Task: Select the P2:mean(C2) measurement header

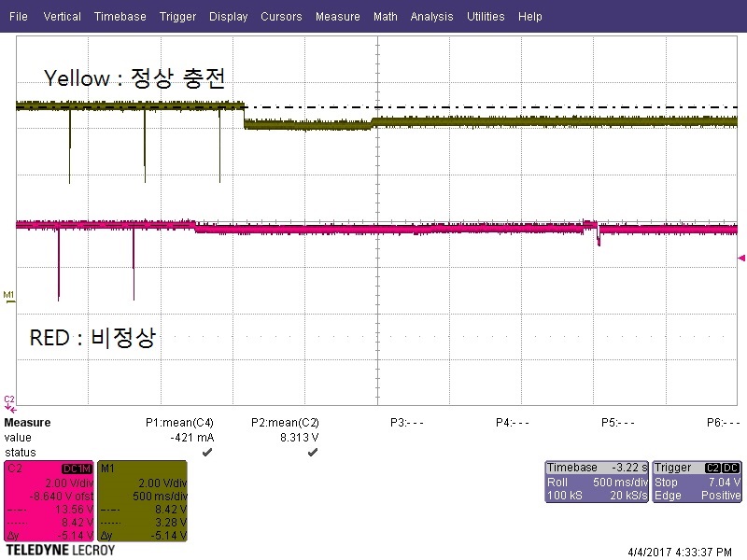Action: click(285, 423)
